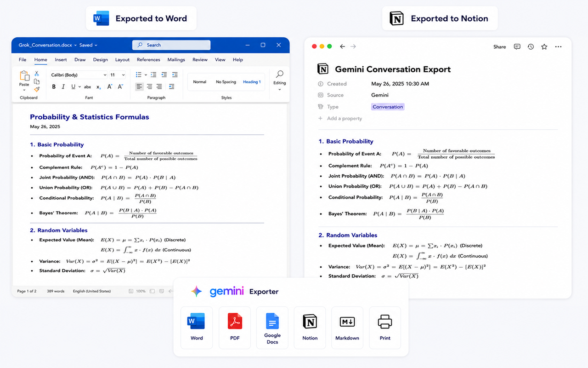Screen dimensions: 588x368
Task: Increase font size with the larger A icon
Action: [x=110, y=86]
